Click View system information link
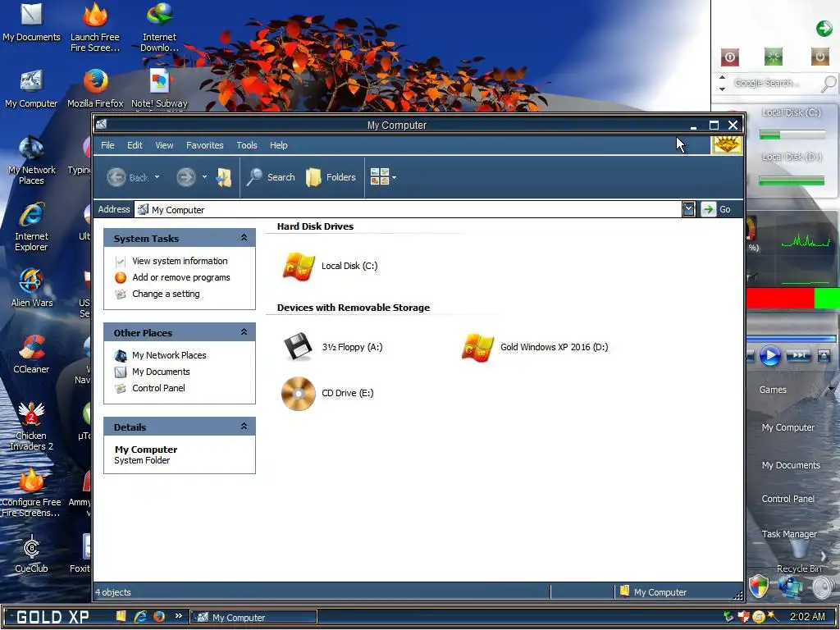 tap(180, 261)
